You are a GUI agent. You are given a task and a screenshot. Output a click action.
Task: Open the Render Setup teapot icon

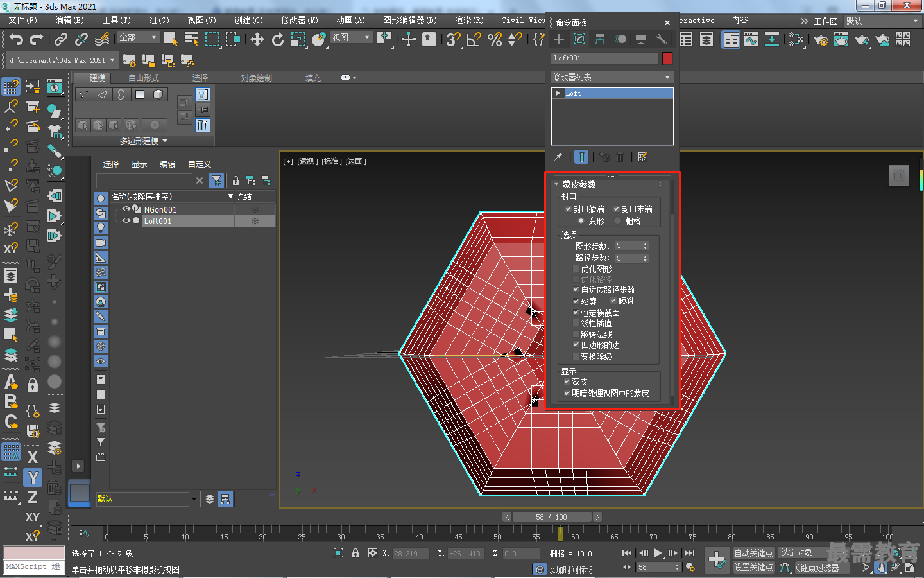pyautogui.click(x=821, y=40)
